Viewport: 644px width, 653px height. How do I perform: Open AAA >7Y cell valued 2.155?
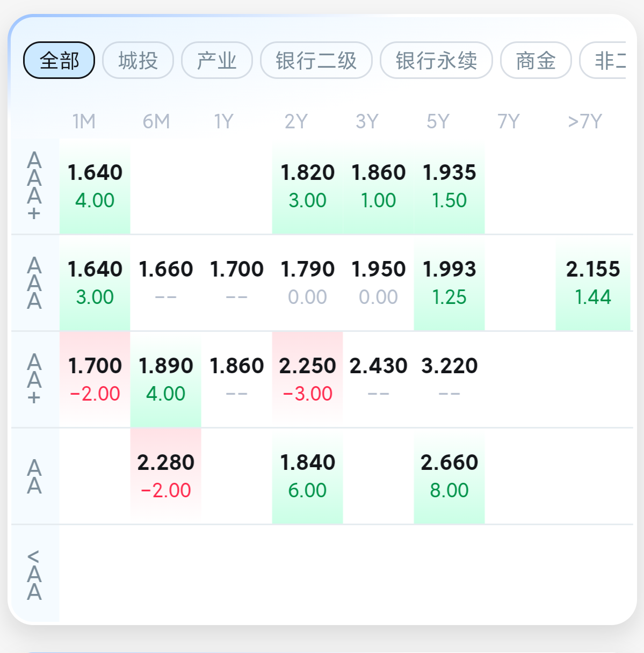[x=592, y=282]
